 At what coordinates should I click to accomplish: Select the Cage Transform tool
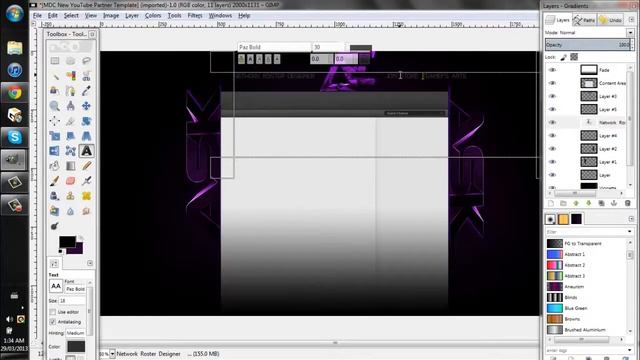point(71,151)
